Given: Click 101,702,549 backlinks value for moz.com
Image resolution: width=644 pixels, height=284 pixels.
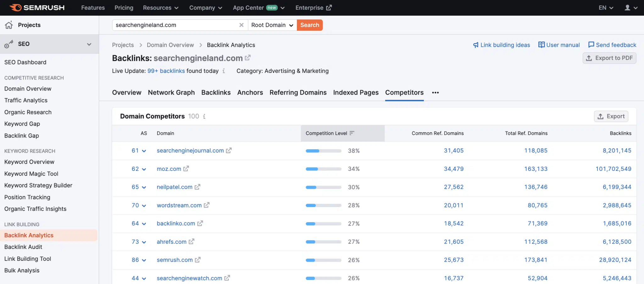Looking at the screenshot, I should pos(613,169).
